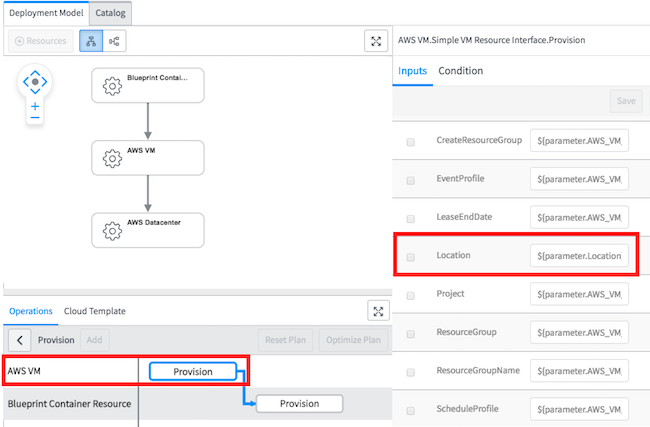
Task: Click the Resources add button
Action: 41,41
